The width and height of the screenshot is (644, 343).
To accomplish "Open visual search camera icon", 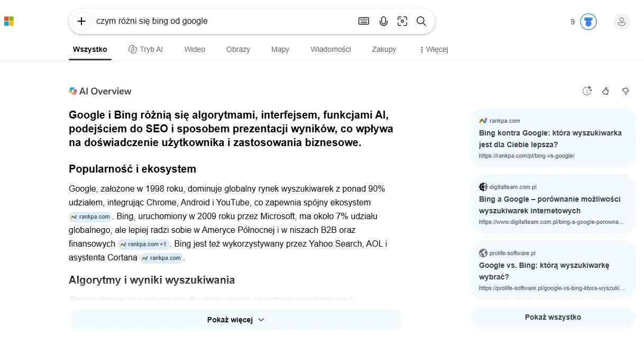I will [402, 21].
